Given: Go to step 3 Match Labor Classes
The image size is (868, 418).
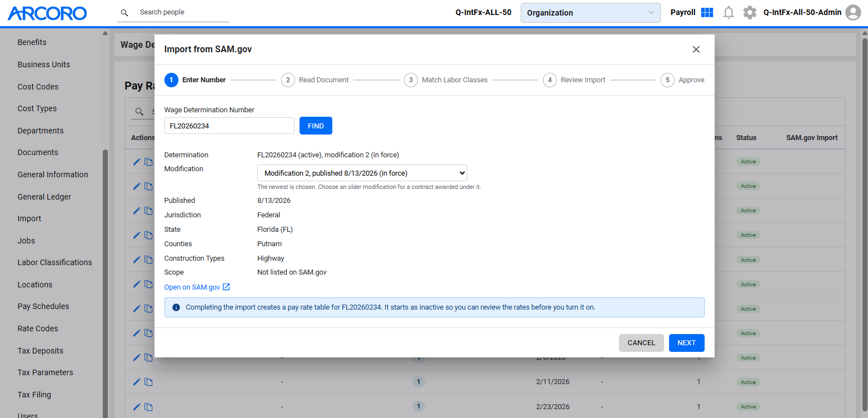Looking at the screenshot, I should 446,80.
